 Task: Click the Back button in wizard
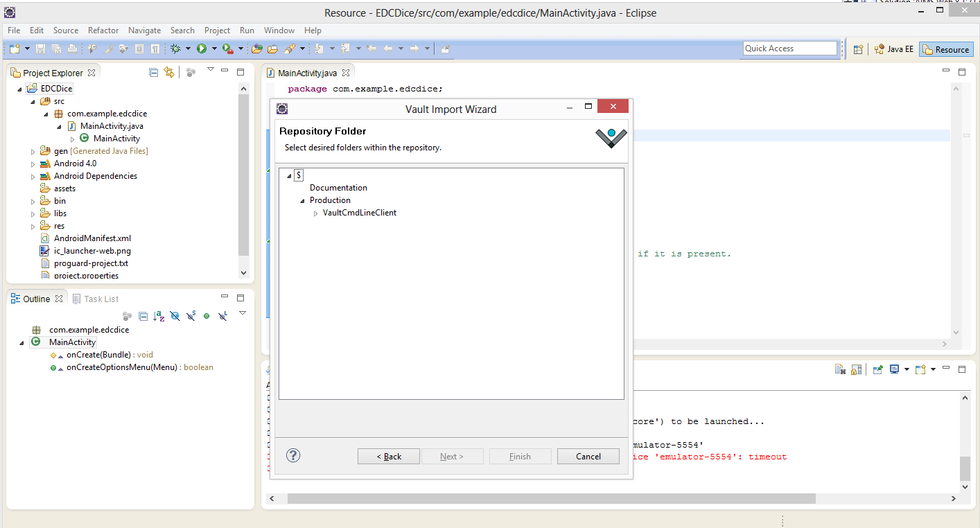pyautogui.click(x=389, y=456)
